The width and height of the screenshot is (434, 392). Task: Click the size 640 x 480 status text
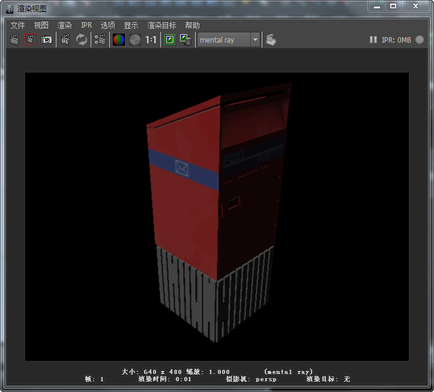152,371
